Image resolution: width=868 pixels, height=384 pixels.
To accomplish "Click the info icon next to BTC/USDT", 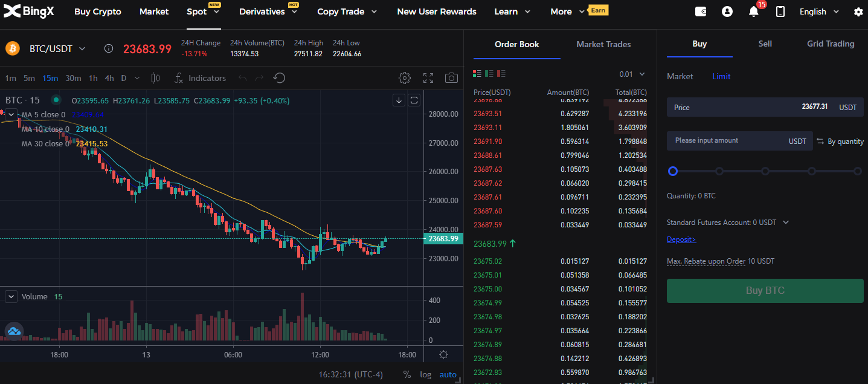I will coord(109,48).
